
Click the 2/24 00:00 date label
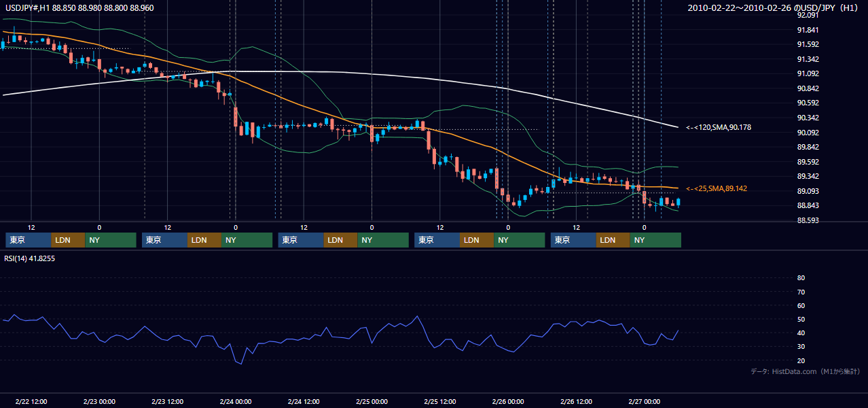(x=236, y=402)
